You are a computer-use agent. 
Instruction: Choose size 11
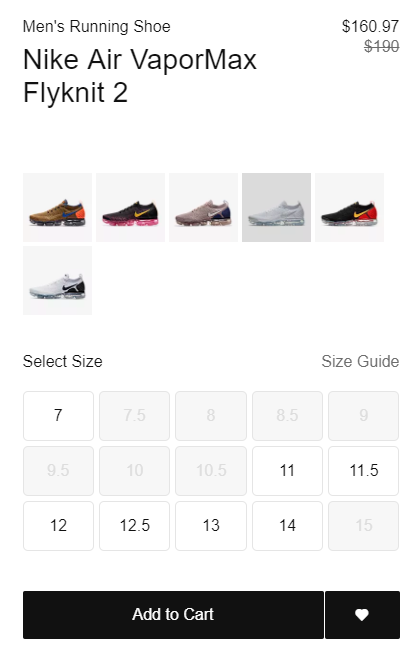pos(287,471)
